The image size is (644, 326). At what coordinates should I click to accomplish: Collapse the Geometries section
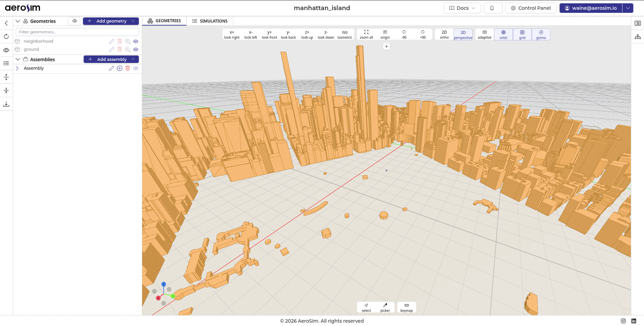coord(18,21)
